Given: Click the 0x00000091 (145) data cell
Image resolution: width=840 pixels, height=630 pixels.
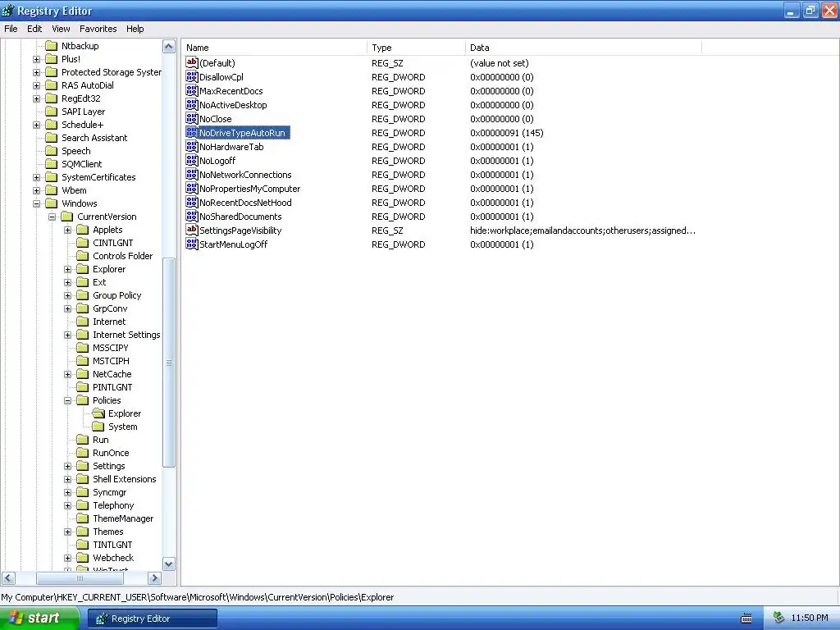Looking at the screenshot, I should (x=507, y=133).
